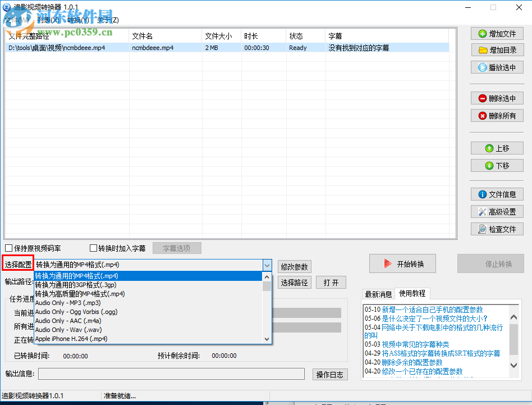Open link 将ASS格式的字幕转换成SRT格式的字幕
This screenshot has width=532, height=405.
441,353
